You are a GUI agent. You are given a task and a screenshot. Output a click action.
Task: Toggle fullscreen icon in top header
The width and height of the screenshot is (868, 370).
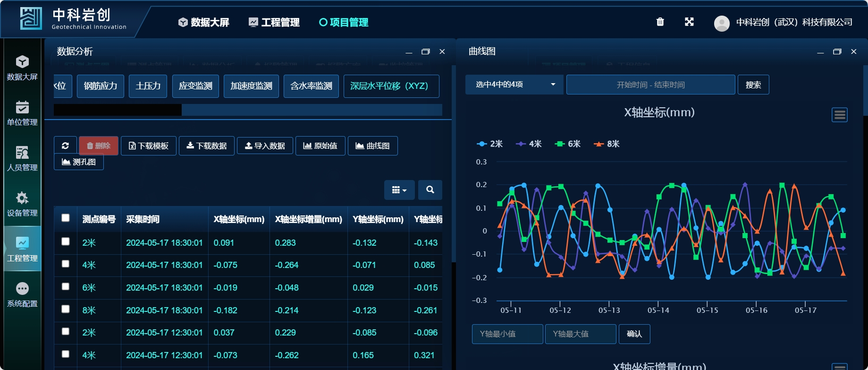click(689, 22)
